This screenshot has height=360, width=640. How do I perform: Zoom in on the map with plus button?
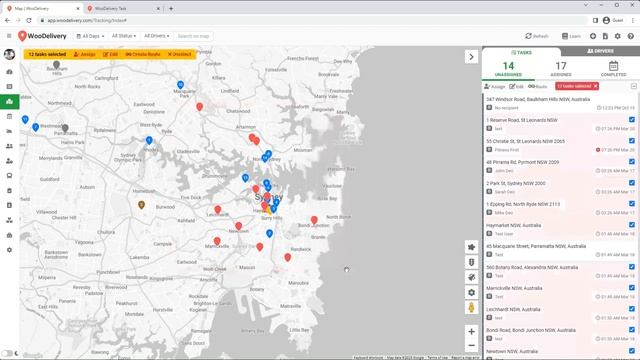[471, 331]
